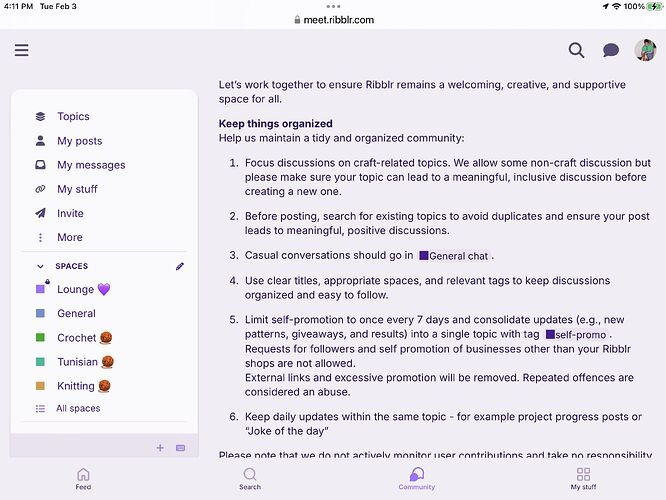Select the green Crochet space

(77, 338)
